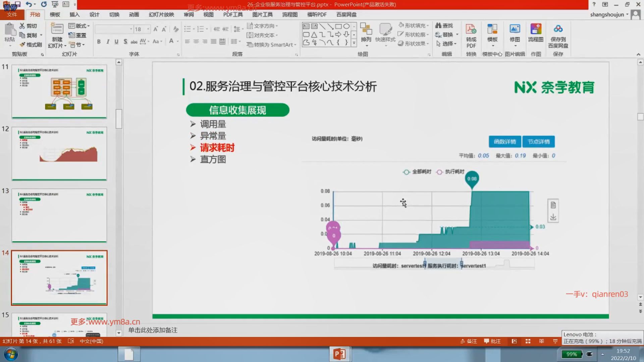Viewport: 644px width, 362px height.
Task: Select the slide 12 thumbnail
Action: coord(59,154)
